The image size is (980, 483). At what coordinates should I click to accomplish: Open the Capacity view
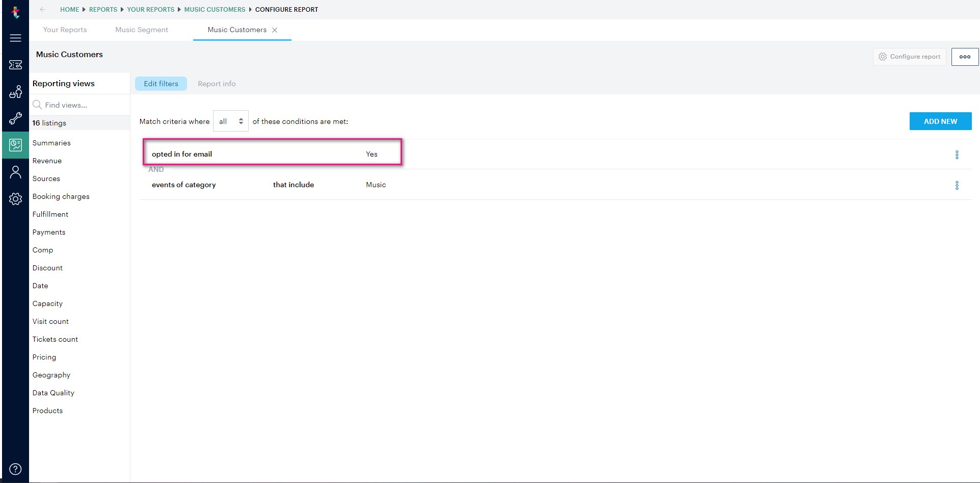47,303
